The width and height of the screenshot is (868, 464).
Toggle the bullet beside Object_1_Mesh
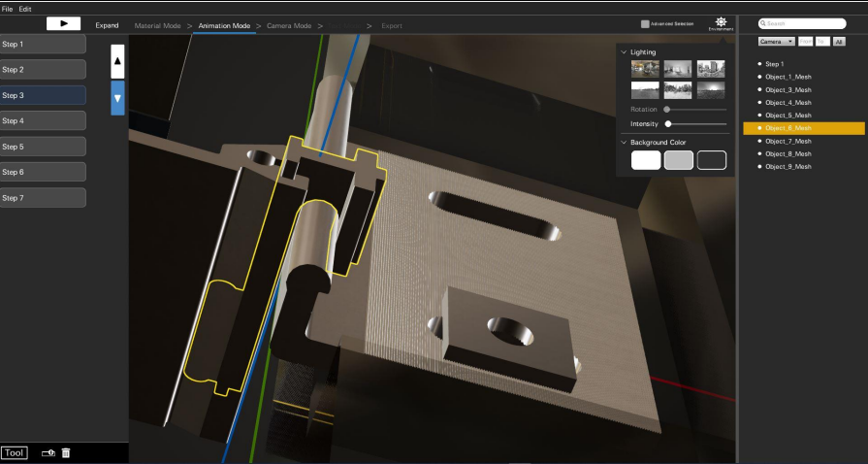pyautogui.click(x=759, y=77)
